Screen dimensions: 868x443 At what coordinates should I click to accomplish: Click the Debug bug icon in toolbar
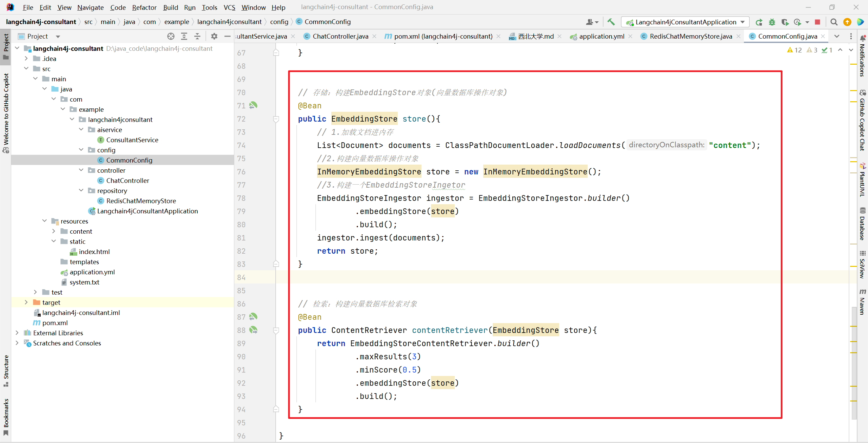[x=772, y=22]
